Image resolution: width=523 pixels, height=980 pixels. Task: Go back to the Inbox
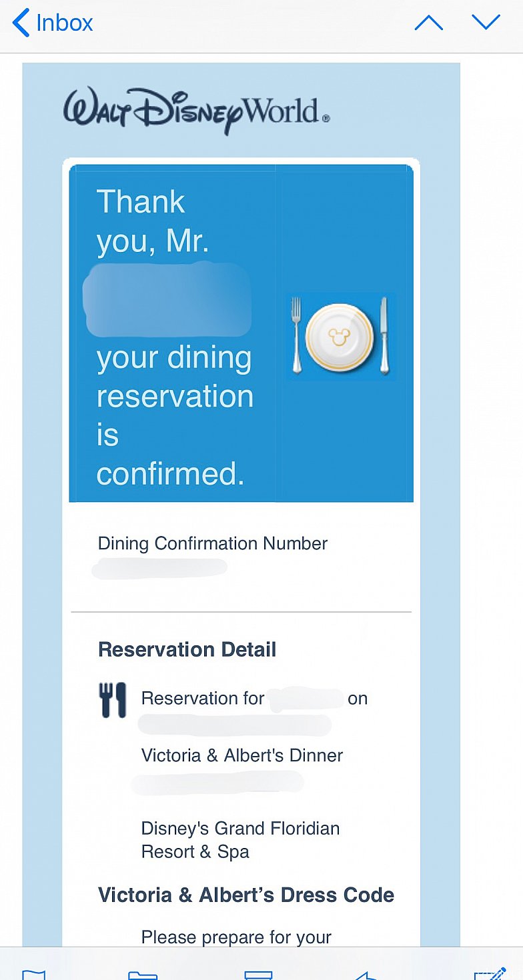[x=53, y=23]
